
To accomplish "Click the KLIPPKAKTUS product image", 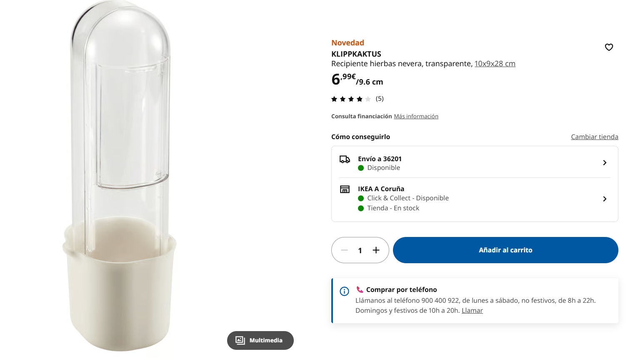I will [121, 175].
